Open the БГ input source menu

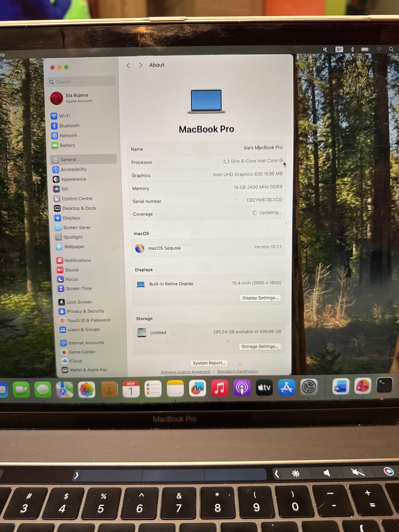click(x=339, y=49)
